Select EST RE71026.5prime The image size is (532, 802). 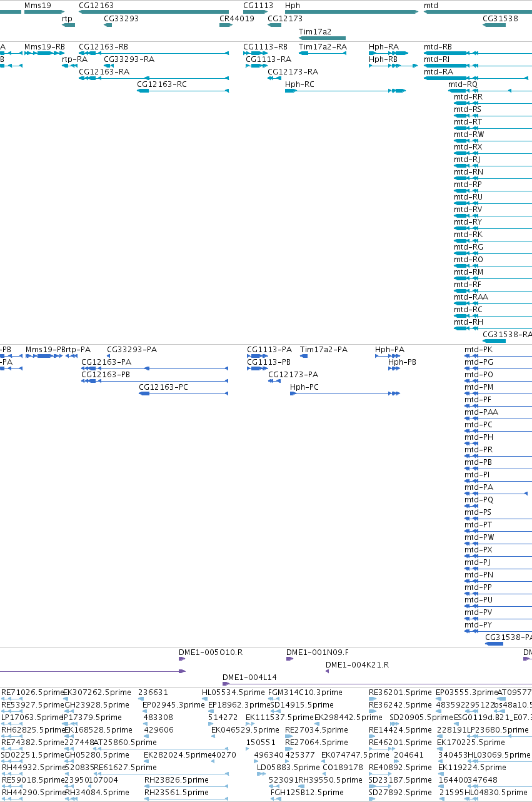point(33,693)
